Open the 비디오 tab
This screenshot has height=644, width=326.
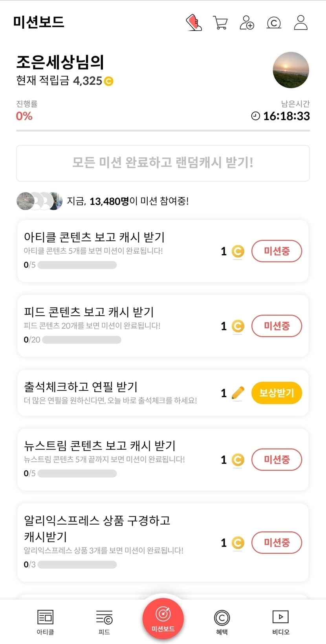(281, 622)
